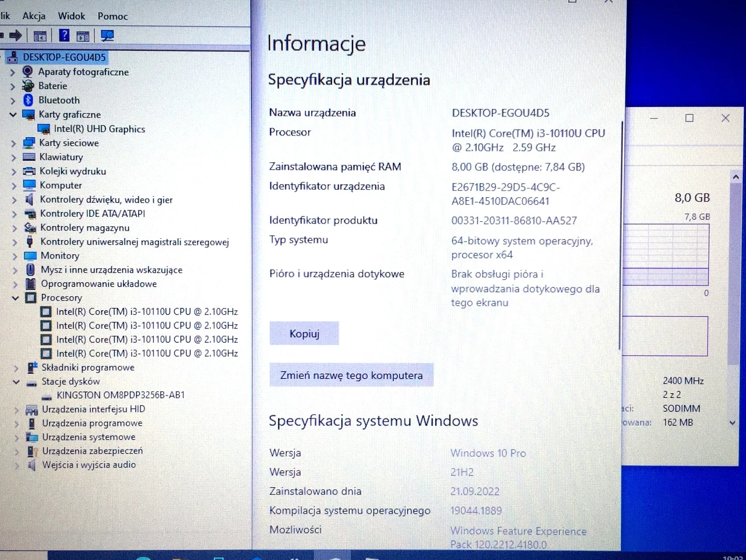
Task: Open the Widok menu
Action: tap(72, 16)
